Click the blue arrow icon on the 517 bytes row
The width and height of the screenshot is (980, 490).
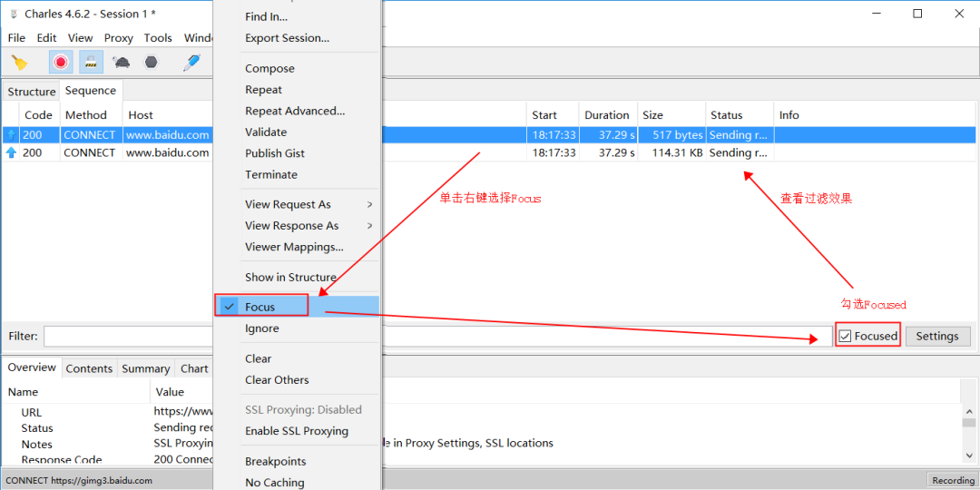pos(11,134)
